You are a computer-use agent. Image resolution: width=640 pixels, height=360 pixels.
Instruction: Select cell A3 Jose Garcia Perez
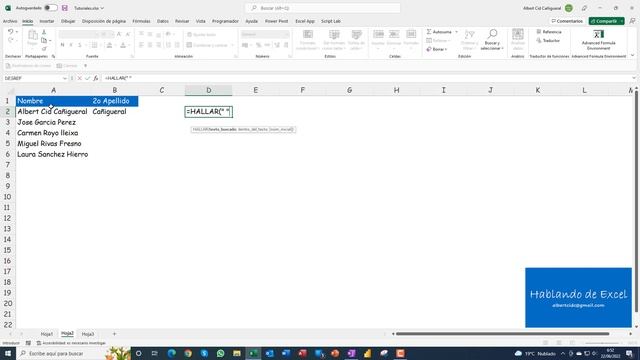[x=53, y=122]
